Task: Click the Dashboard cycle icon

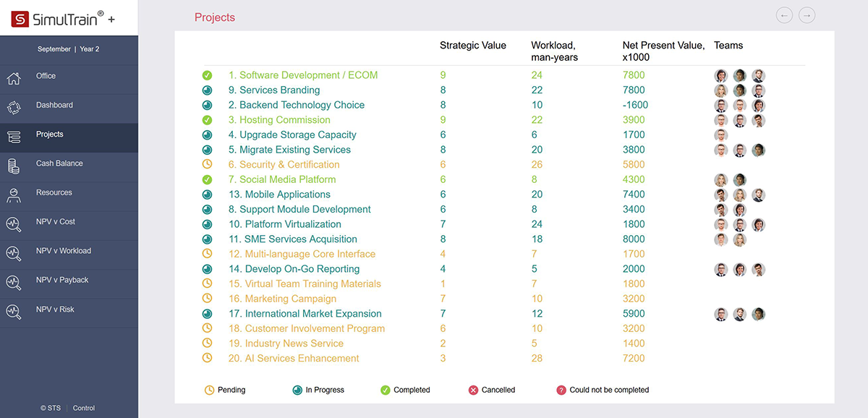Action: (14, 107)
